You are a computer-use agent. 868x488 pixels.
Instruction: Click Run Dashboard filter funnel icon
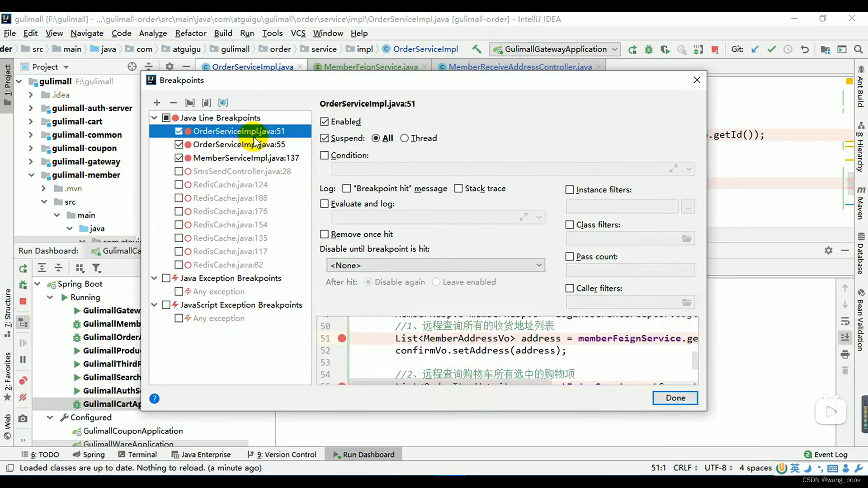tap(96, 268)
